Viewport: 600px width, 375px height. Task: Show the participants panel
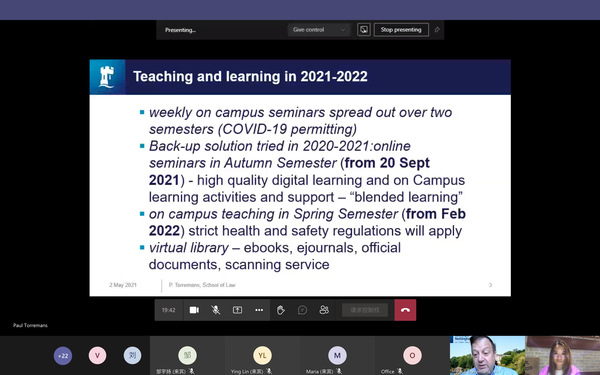pos(324,310)
